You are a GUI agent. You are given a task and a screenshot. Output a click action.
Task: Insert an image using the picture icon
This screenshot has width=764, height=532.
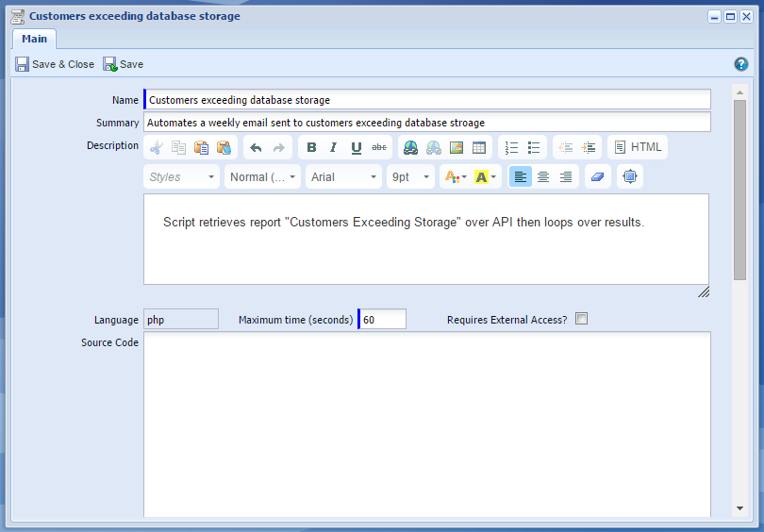tap(457, 147)
